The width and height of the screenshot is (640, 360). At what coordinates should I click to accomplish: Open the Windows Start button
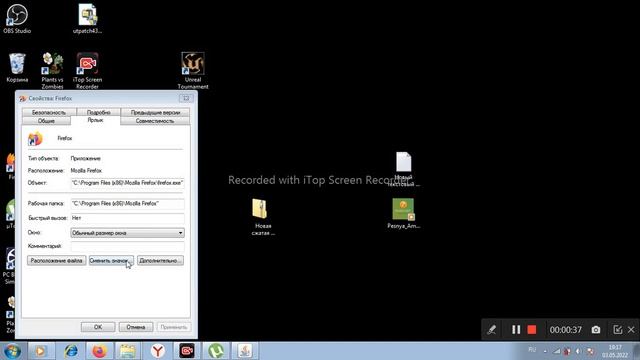pyautogui.click(x=12, y=351)
